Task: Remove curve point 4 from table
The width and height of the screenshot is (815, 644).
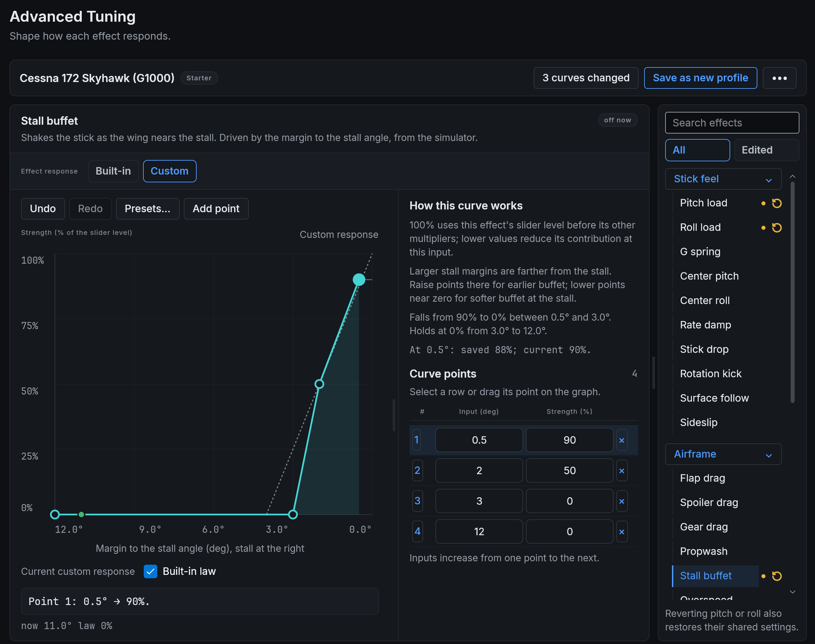Action: point(622,532)
